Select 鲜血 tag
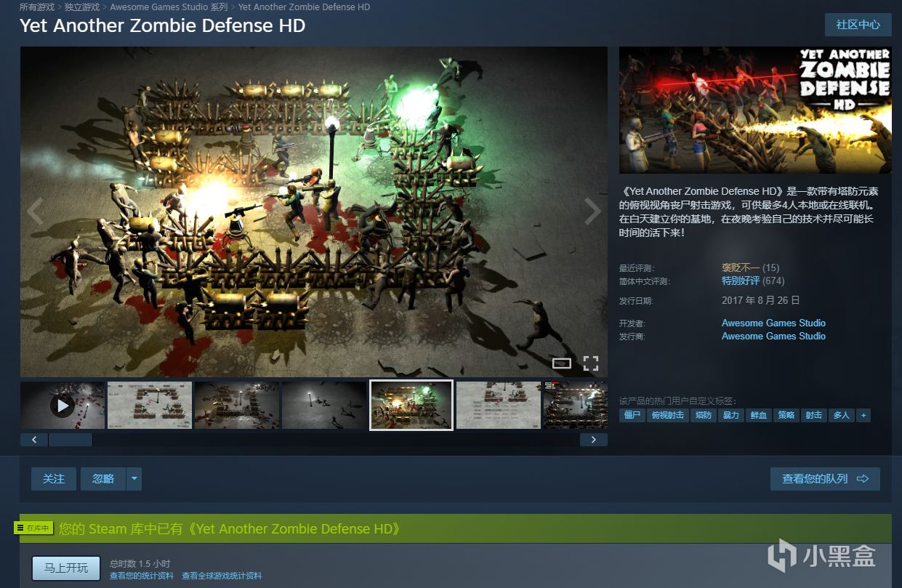The height and width of the screenshot is (588, 902). coord(758,415)
